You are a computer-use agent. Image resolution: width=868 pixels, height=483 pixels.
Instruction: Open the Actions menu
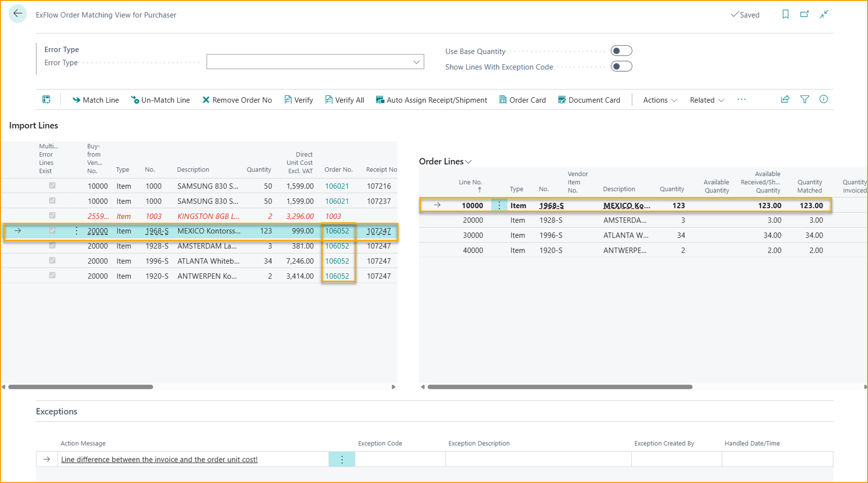[659, 100]
